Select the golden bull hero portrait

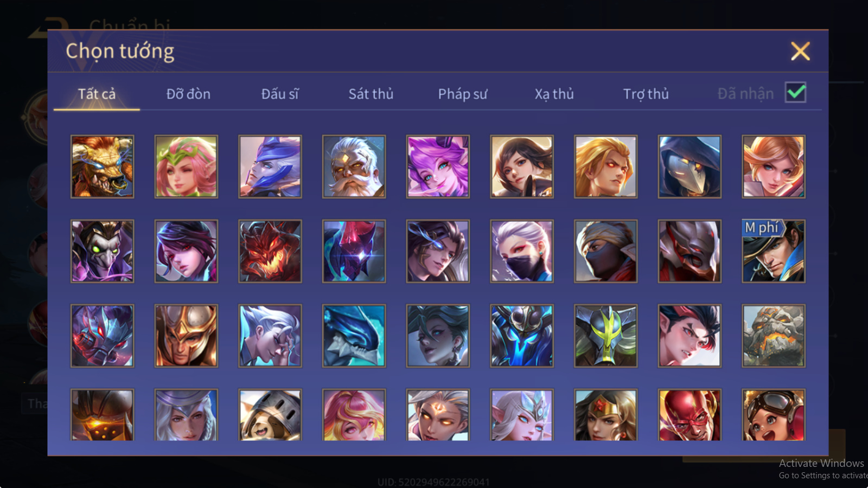102,166
